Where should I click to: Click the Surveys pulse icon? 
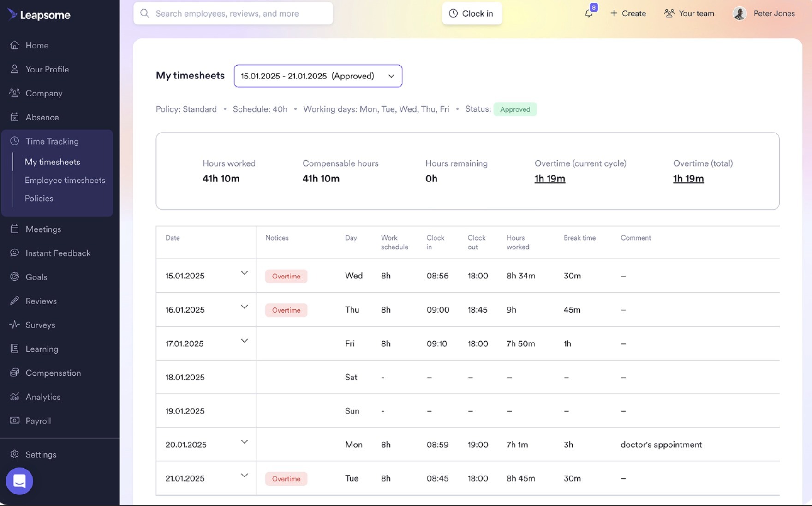point(15,325)
